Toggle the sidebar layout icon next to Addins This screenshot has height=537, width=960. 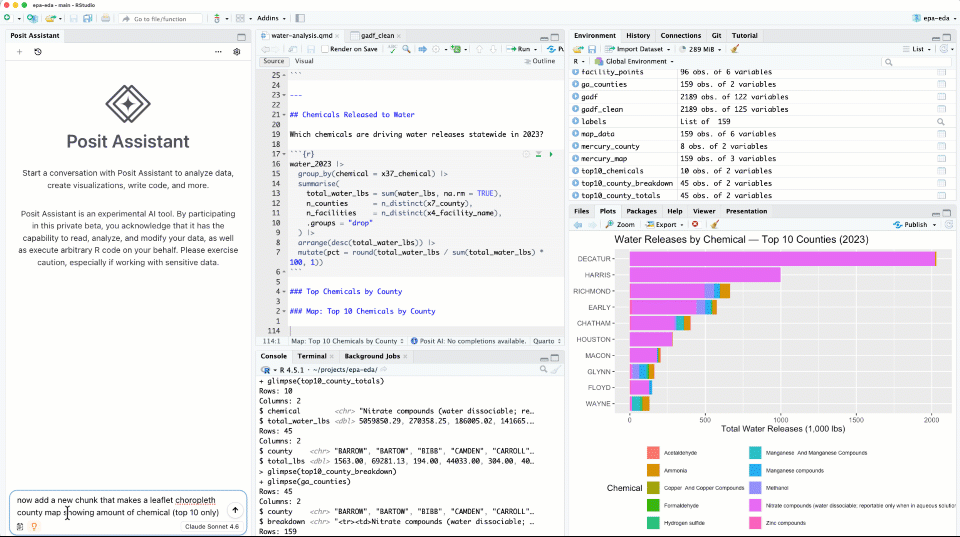[300, 18]
